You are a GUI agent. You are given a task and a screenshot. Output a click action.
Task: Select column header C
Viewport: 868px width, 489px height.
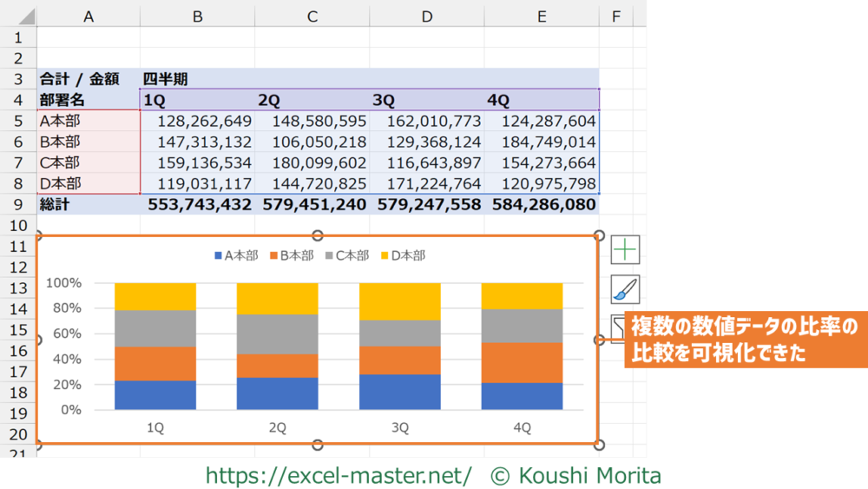pos(312,17)
